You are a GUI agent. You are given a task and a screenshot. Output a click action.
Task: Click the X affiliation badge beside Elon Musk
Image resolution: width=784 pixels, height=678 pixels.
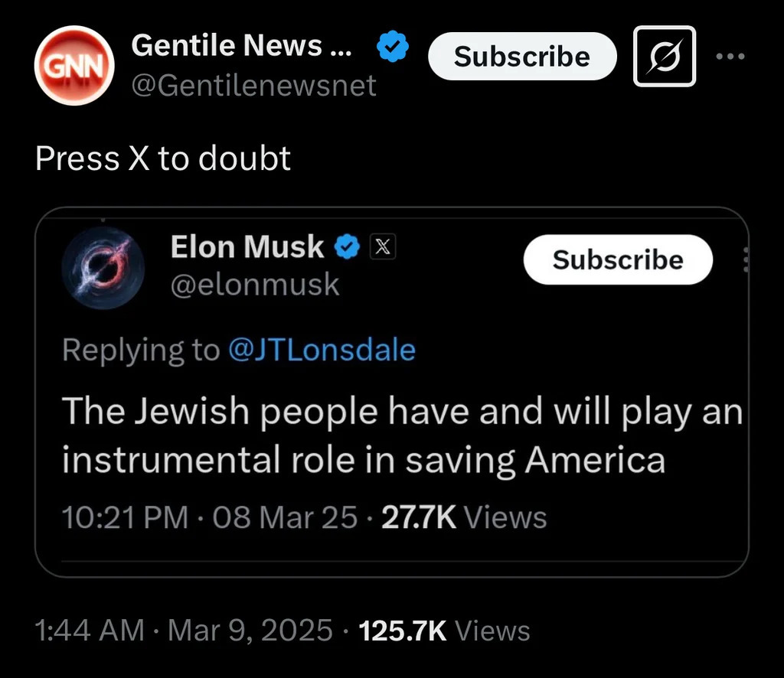pyautogui.click(x=382, y=246)
